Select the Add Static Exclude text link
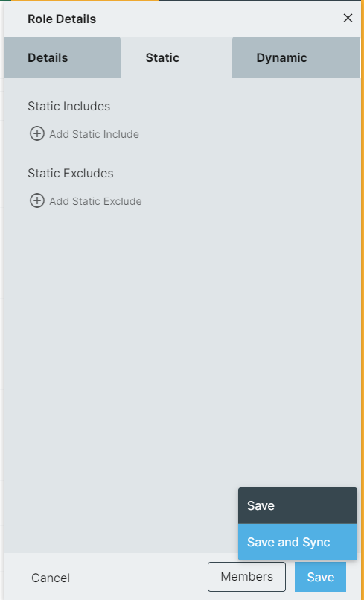 pos(95,201)
